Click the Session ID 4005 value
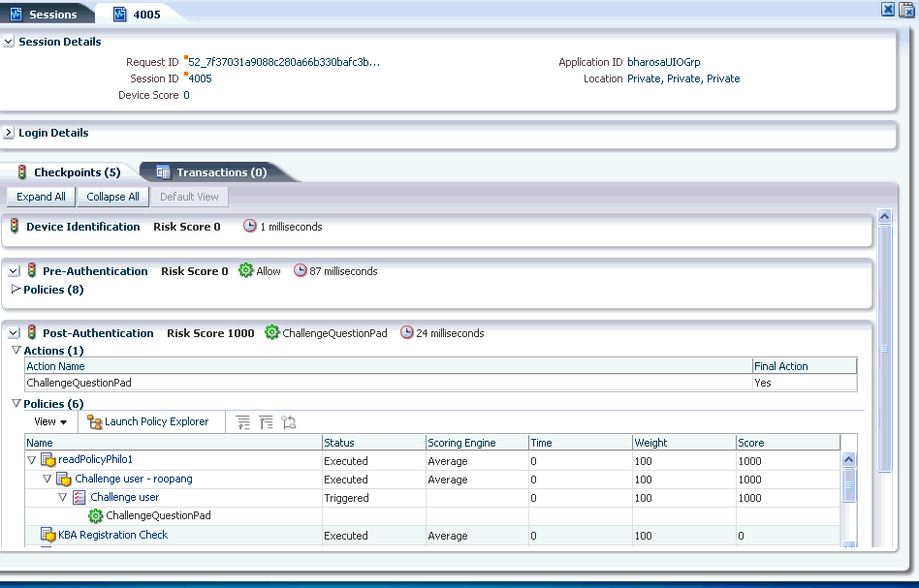This screenshot has width=919, height=588. click(x=200, y=78)
